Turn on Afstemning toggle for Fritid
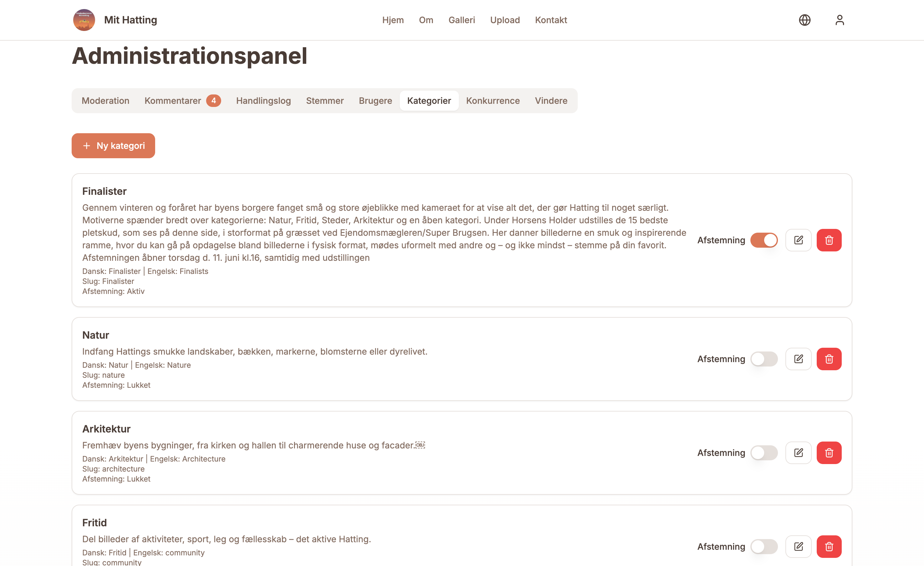The width and height of the screenshot is (924, 566). click(764, 547)
